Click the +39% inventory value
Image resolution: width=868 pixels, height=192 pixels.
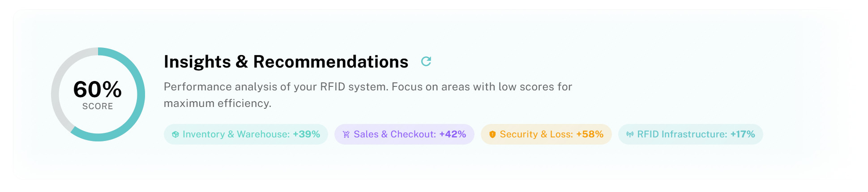[x=307, y=134]
